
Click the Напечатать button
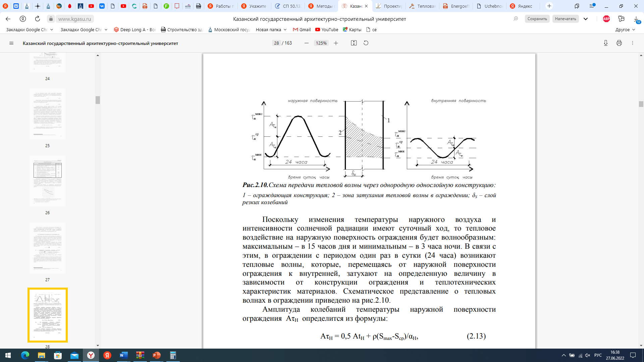coord(566,19)
